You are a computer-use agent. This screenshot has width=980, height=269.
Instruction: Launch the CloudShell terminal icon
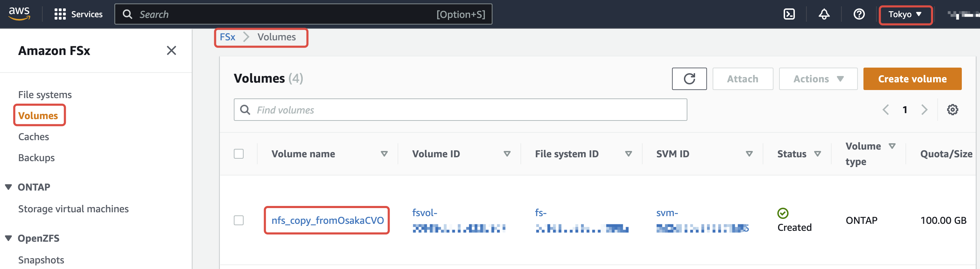pyautogui.click(x=789, y=14)
